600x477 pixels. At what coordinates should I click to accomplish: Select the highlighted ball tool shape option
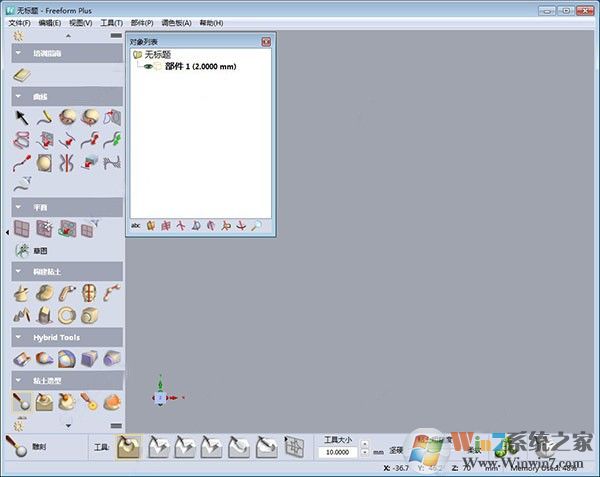tap(129, 446)
